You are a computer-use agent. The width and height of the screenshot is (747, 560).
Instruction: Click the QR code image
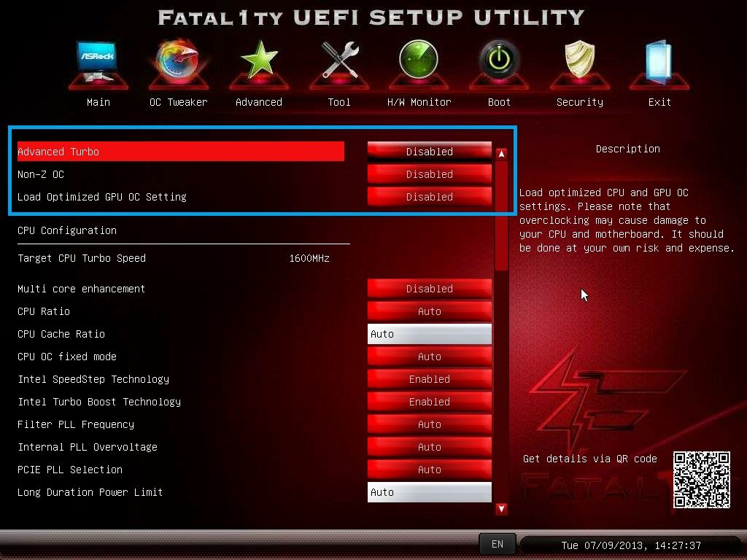(701, 480)
